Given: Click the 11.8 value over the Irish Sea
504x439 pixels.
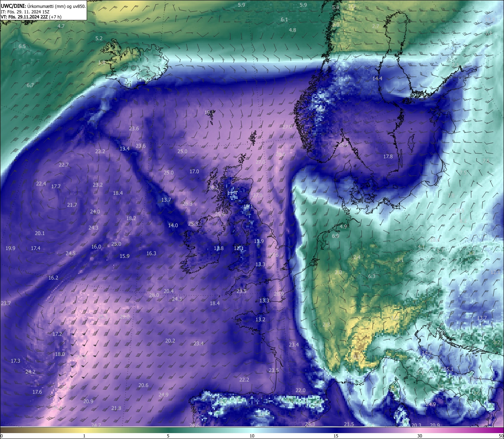Looking at the screenshot, I should click(x=219, y=248).
